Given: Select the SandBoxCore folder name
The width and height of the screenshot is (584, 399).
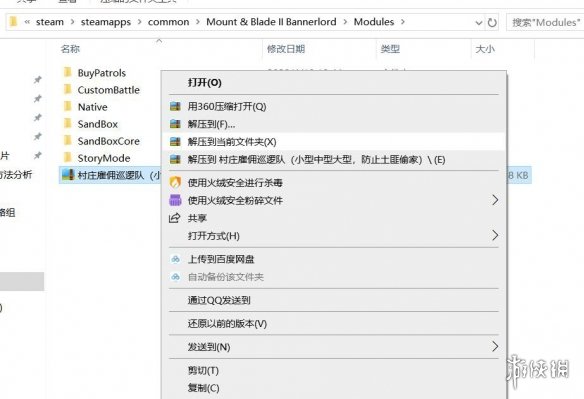Looking at the screenshot, I should [108, 141].
